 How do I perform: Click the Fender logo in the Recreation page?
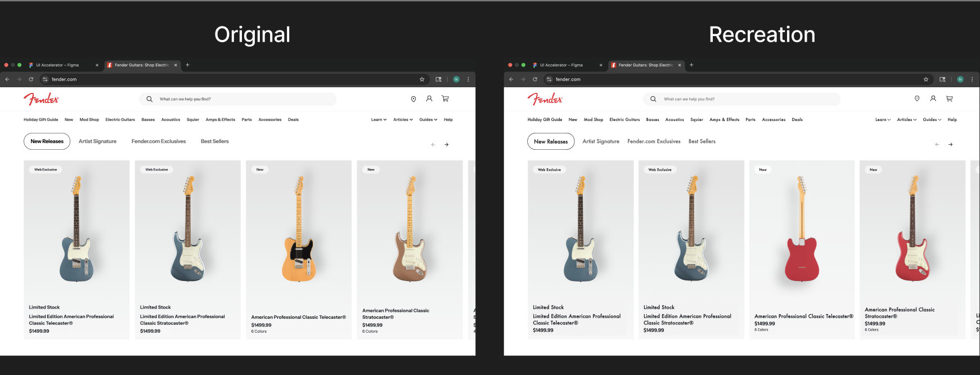click(x=545, y=99)
